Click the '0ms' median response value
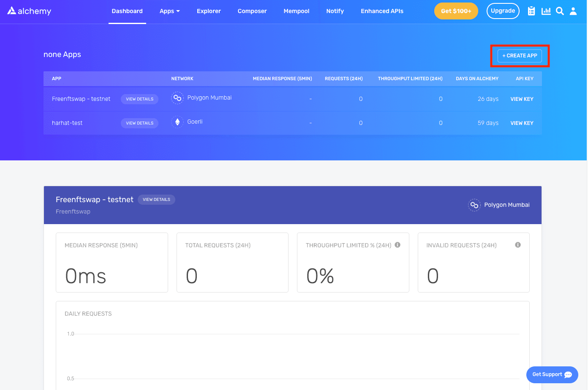This screenshot has height=390, width=588. point(86,276)
